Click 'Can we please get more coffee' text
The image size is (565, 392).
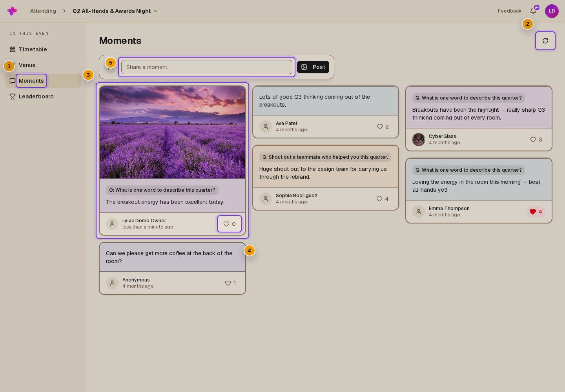[x=169, y=257]
